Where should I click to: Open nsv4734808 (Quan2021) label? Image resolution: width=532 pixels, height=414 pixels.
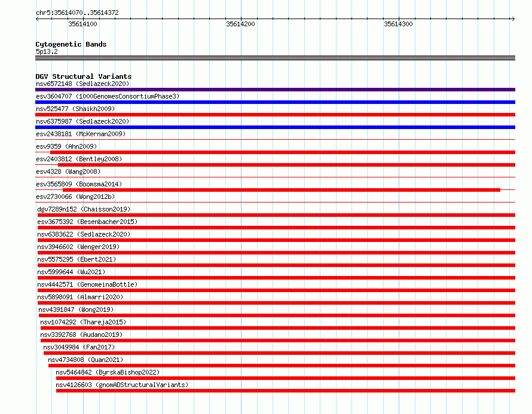(85, 360)
